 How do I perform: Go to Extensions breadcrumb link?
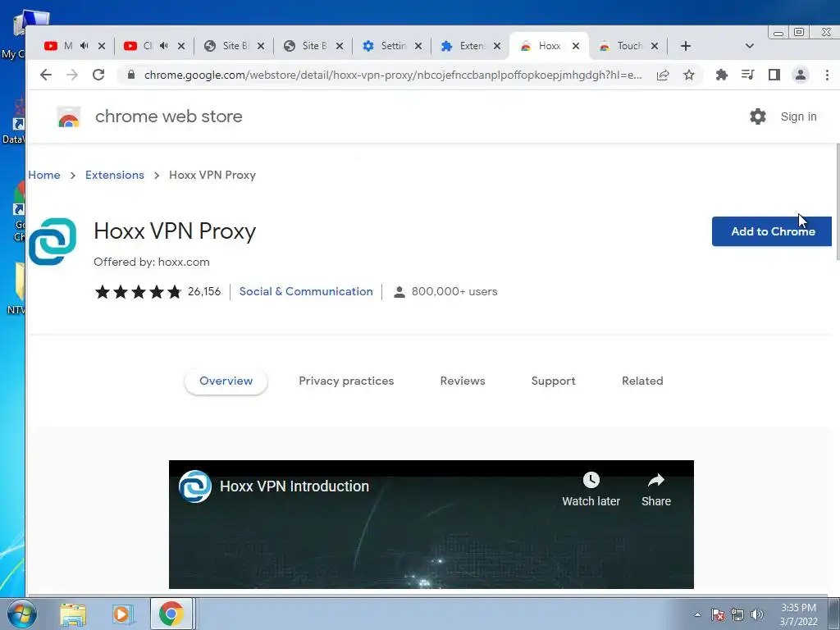point(115,176)
